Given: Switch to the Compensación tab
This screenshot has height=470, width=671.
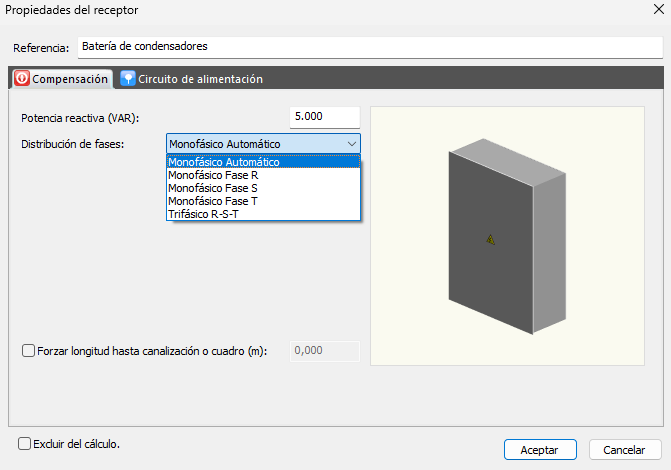Looking at the screenshot, I should tap(69, 79).
